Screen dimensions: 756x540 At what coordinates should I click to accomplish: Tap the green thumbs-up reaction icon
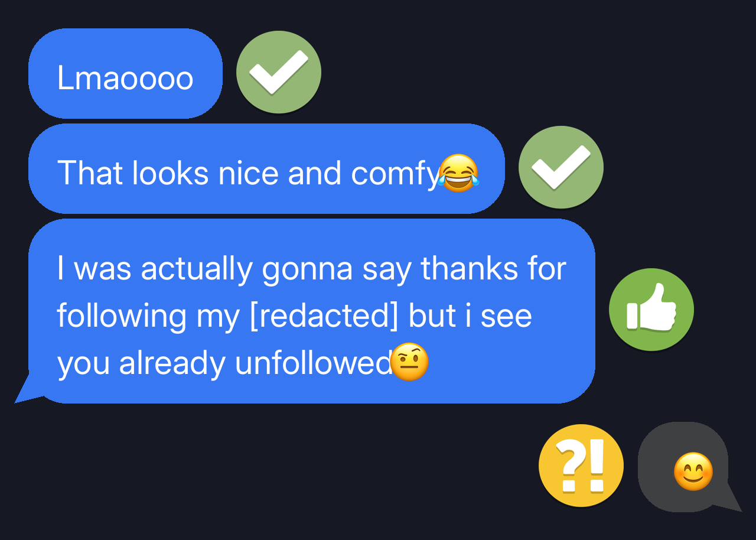tap(651, 310)
